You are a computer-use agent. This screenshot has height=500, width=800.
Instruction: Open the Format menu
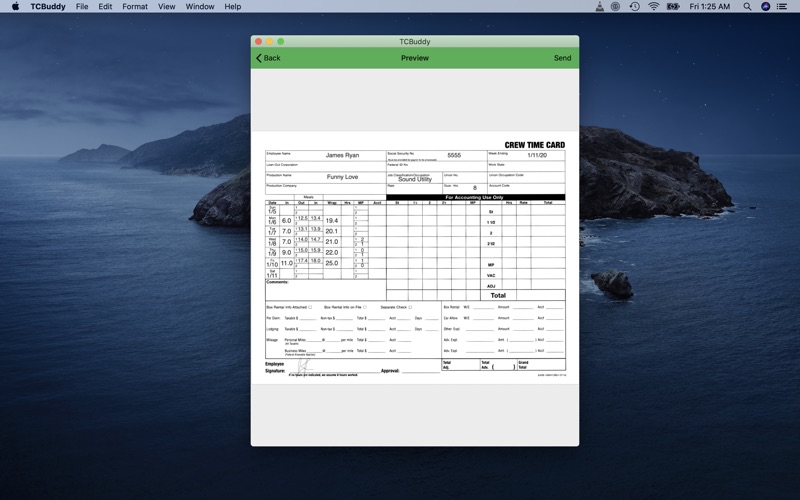tap(135, 7)
